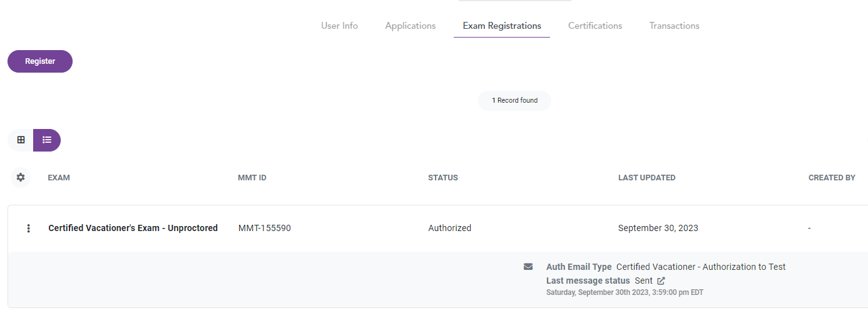Image resolution: width=868 pixels, height=330 pixels.
Task: Switch to grid view layout
Action: pos(21,140)
